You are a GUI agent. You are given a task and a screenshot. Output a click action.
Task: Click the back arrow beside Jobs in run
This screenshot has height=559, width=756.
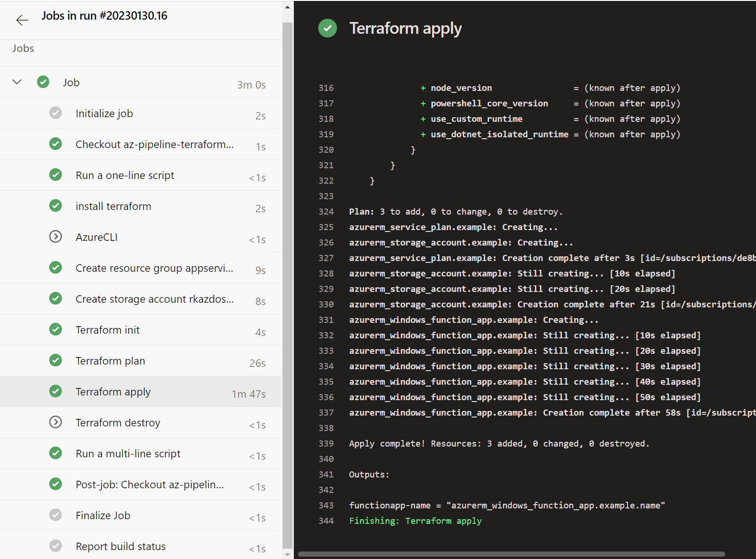pyautogui.click(x=22, y=20)
